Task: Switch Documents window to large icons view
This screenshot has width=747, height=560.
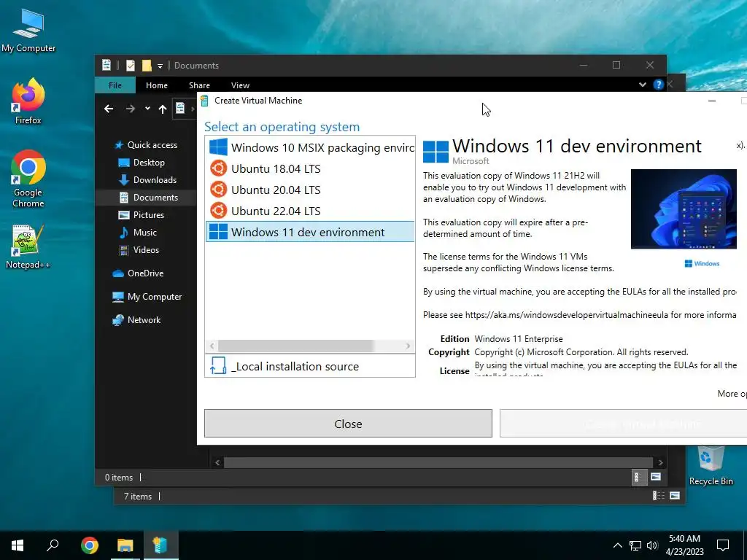Action: coord(656,477)
